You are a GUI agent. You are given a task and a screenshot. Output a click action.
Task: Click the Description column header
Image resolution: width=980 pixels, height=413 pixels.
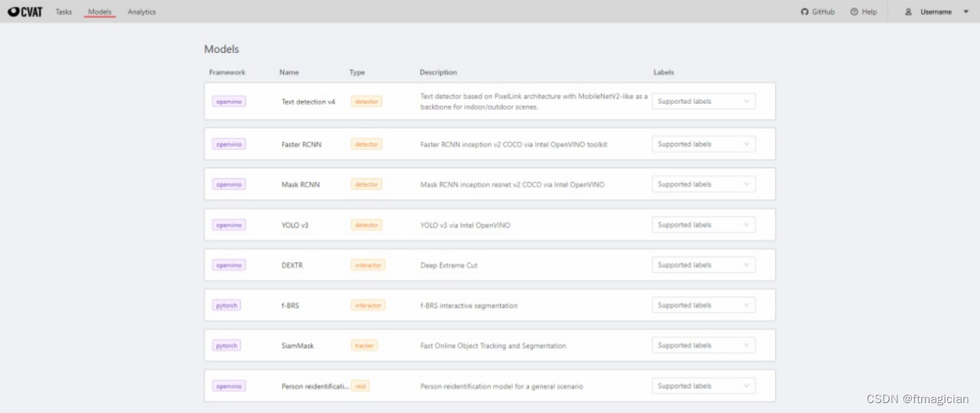pyautogui.click(x=439, y=73)
